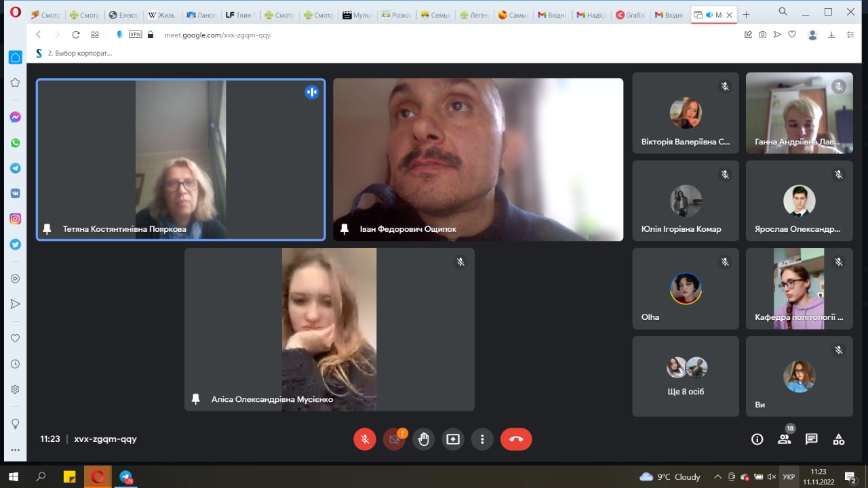
Task: Expand the 'Ще 8 осіб' participants tile
Action: tap(686, 376)
